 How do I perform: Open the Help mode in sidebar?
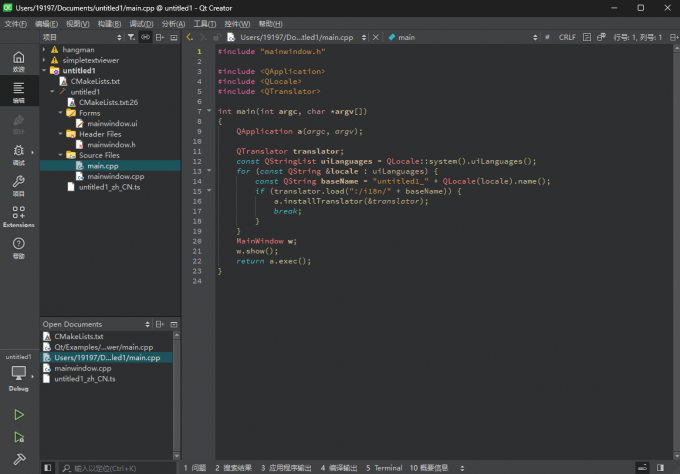pos(18,246)
